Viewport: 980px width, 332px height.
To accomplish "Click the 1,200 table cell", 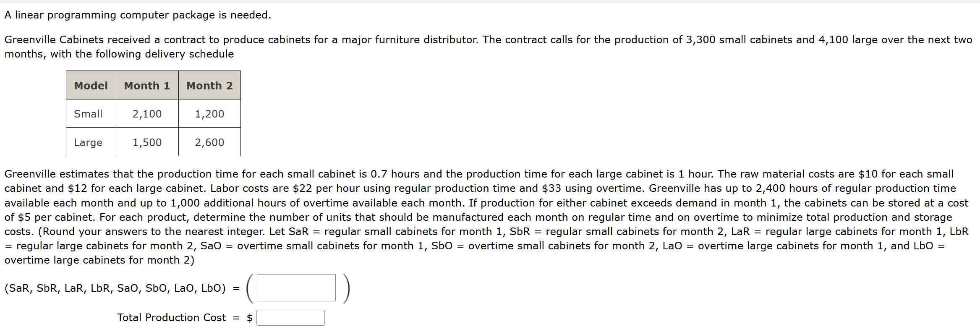I will (x=209, y=114).
